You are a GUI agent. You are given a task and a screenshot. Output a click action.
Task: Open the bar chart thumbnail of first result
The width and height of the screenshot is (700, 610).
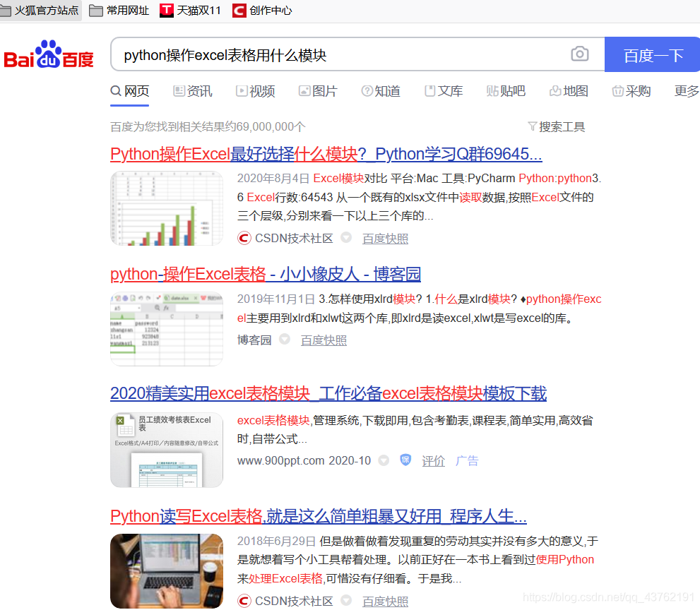[x=167, y=208]
